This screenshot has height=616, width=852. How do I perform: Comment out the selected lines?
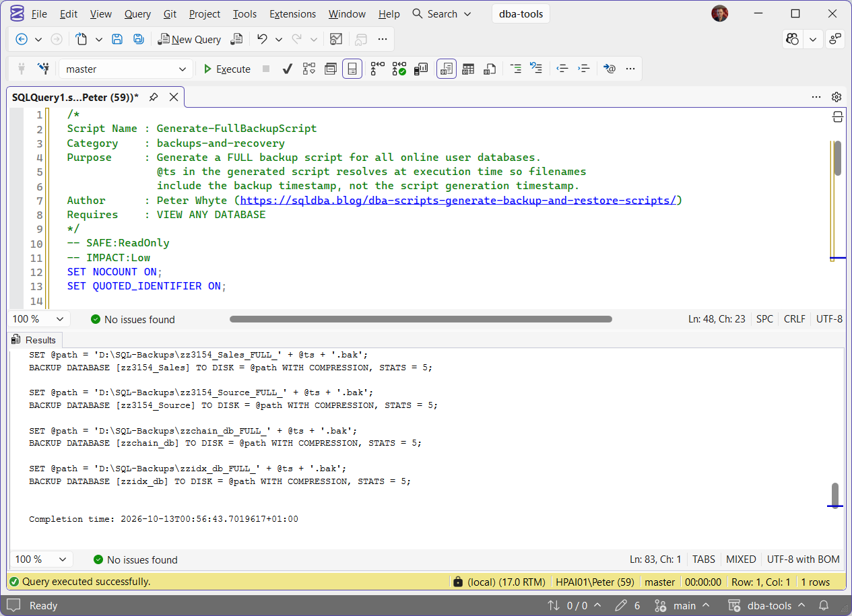515,69
